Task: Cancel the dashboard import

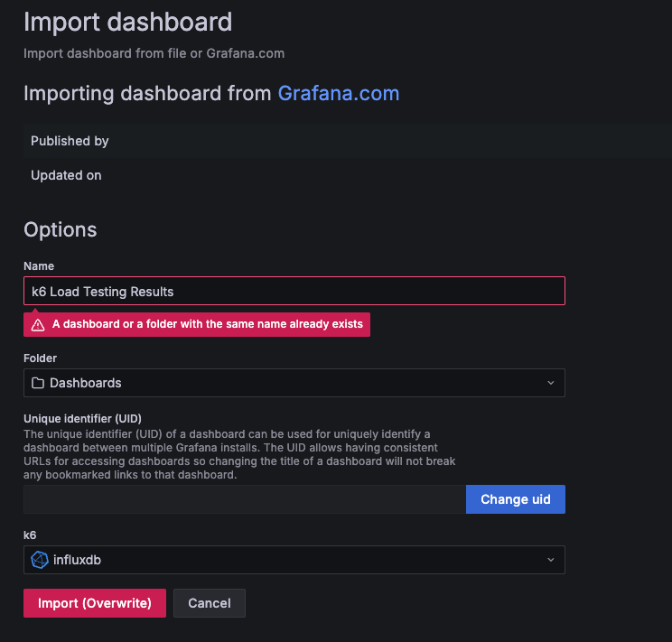Action: pyautogui.click(x=210, y=603)
